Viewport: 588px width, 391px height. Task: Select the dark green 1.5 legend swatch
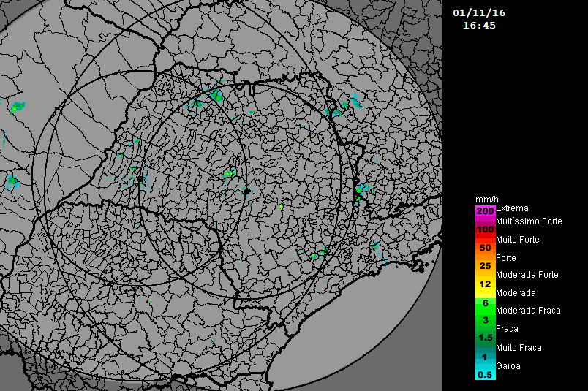click(485, 338)
